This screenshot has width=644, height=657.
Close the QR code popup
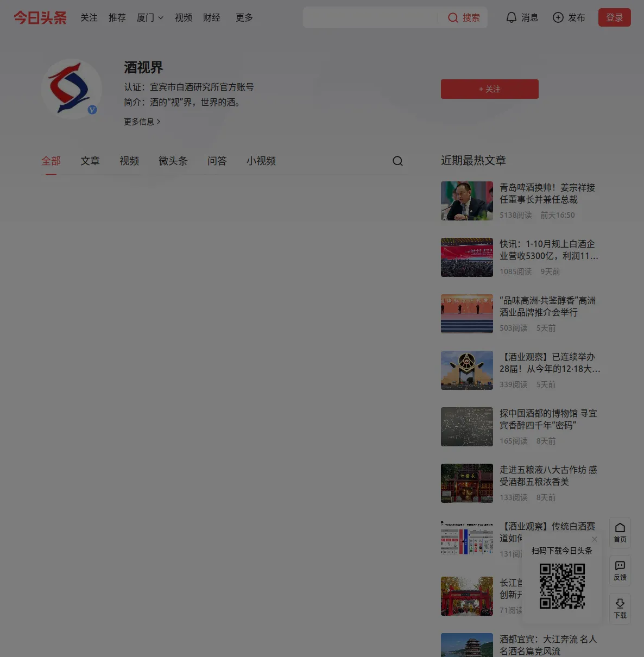point(595,539)
